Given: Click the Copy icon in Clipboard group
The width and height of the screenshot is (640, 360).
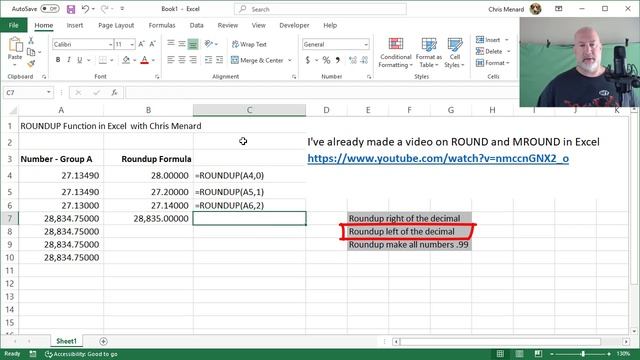Looking at the screenshot, I should (31, 52).
